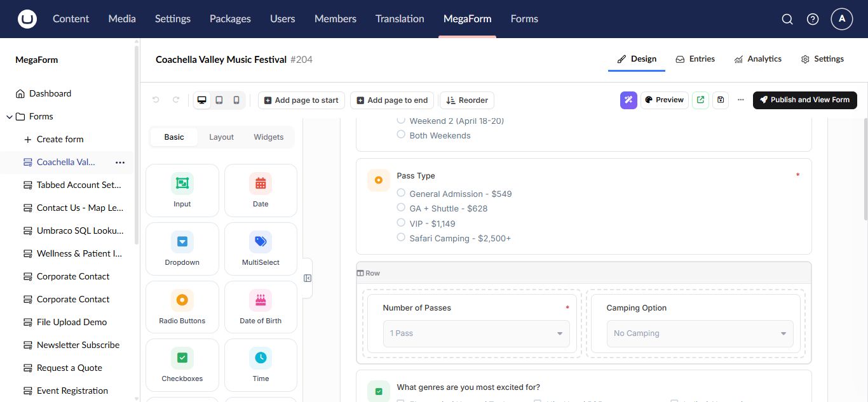Open the Forms top menu section
The width and height of the screenshot is (868, 402).
pos(524,19)
